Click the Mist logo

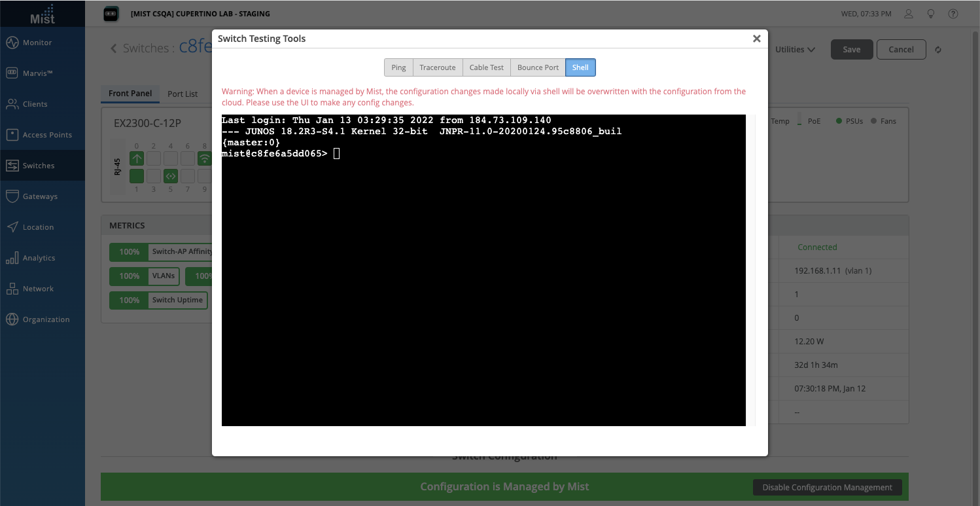point(43,13)
